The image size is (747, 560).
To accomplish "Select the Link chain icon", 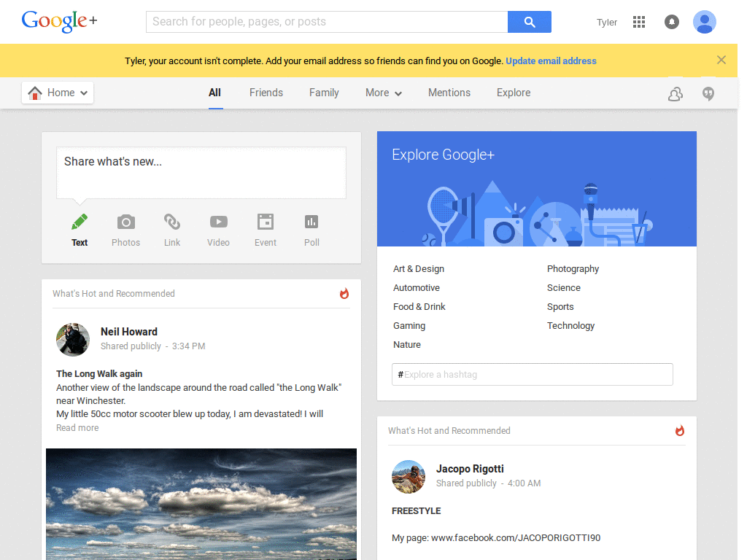I will tap(172, 222).
